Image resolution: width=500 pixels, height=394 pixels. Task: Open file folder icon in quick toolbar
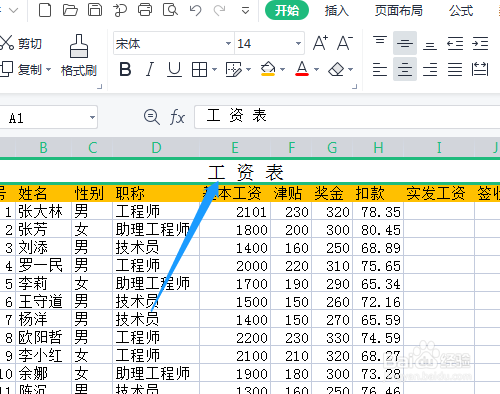coord(70,10)
